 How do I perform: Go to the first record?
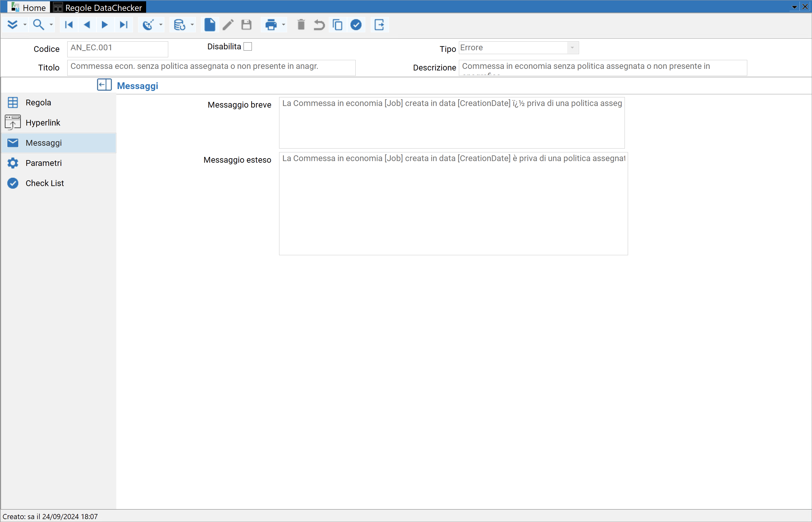[x=69, y=25]
